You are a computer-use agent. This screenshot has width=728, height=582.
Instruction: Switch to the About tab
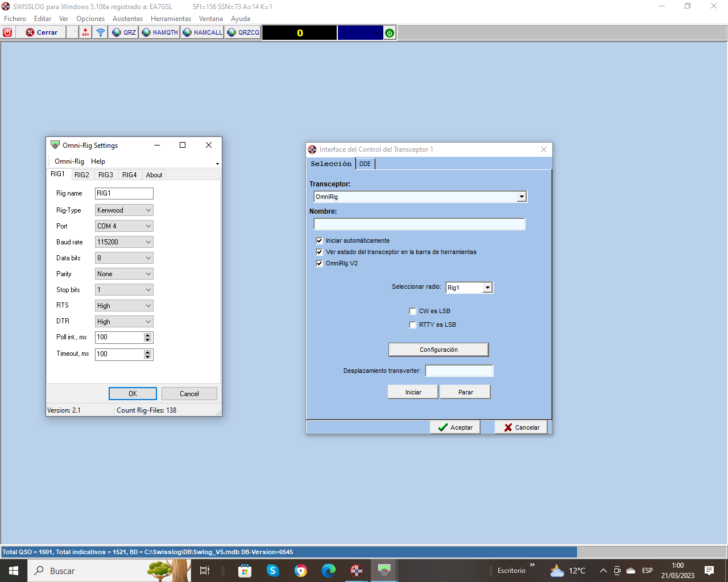154,175
